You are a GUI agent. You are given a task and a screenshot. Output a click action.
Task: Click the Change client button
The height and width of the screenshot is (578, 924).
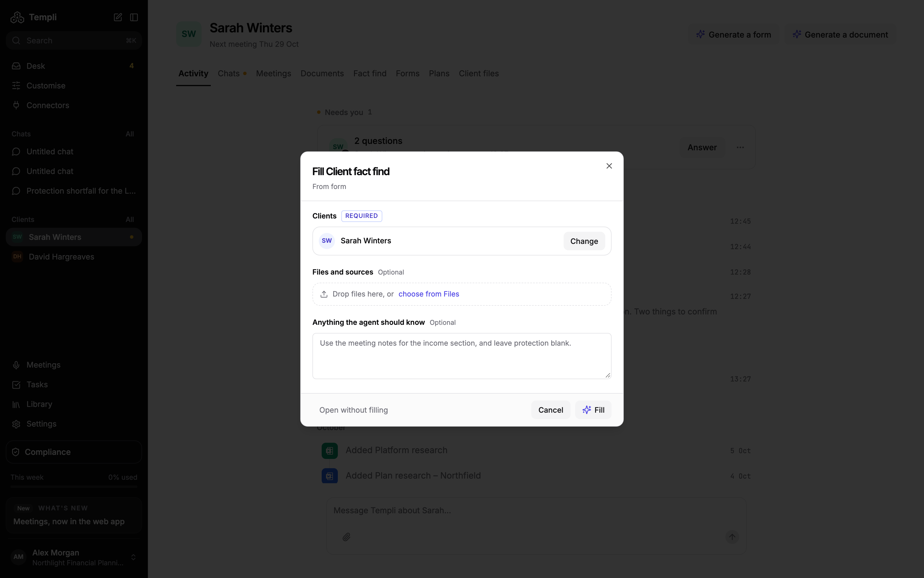coord(584,241)
